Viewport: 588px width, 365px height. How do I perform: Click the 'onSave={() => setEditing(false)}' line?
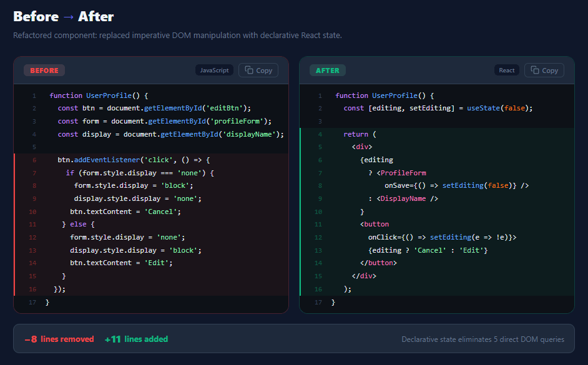(x=437, y=186)
